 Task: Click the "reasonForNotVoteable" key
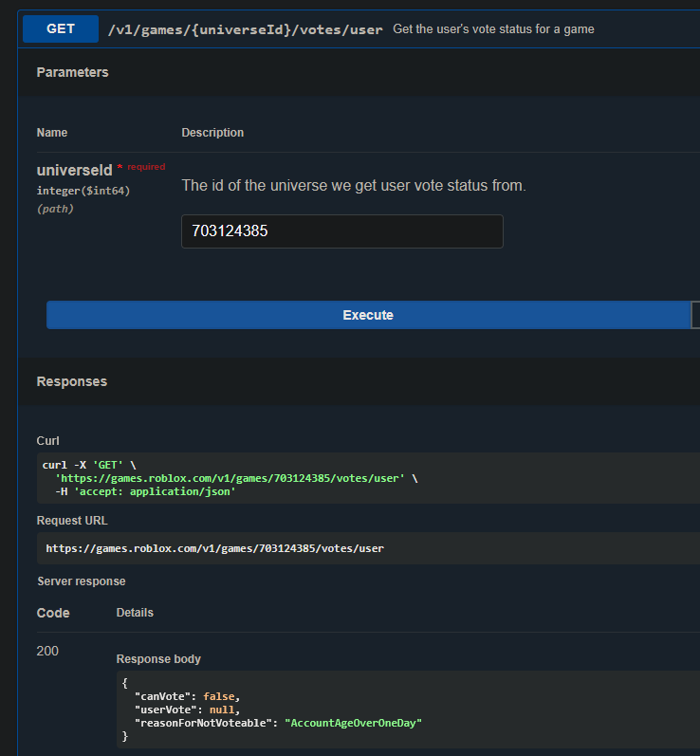point(202,723)
